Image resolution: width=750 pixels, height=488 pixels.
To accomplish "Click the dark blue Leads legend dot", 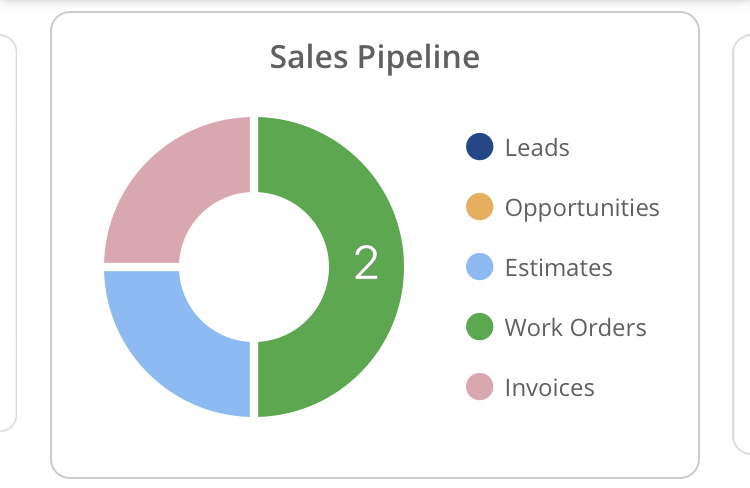I will [x=480, y=148].
